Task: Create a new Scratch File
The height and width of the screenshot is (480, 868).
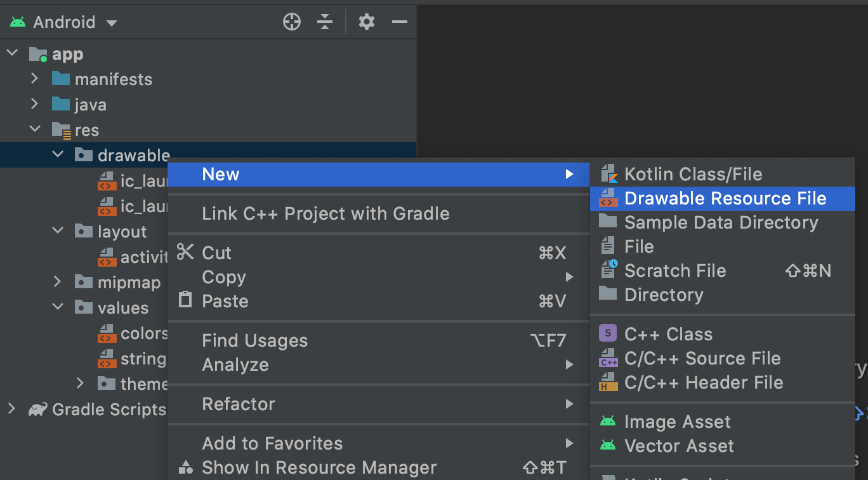Action: [723, 270]
